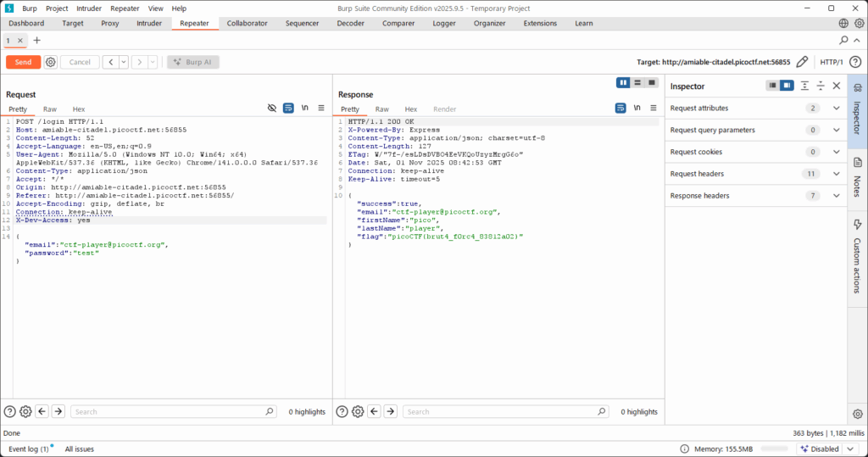The width and height of the screenshot is (868, 457).
Task: Expand Response headers section in Inspector
Action: point(837,196)
